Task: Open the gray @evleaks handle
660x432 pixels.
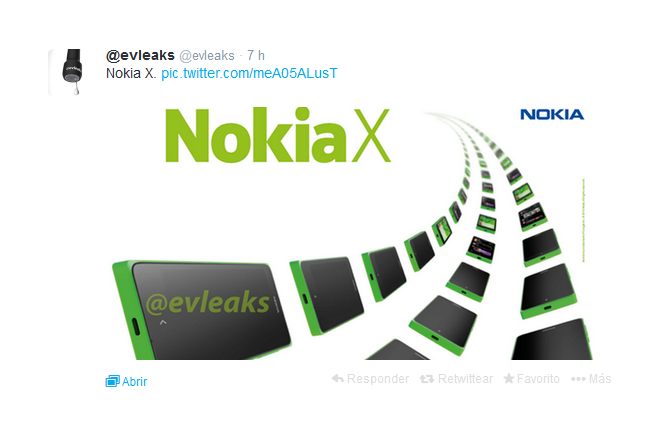Action: (207, 56)
